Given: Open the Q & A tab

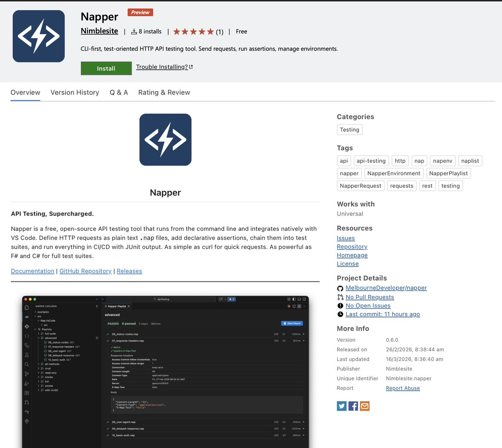Looking at the screenshot, I should coord(119,92).
